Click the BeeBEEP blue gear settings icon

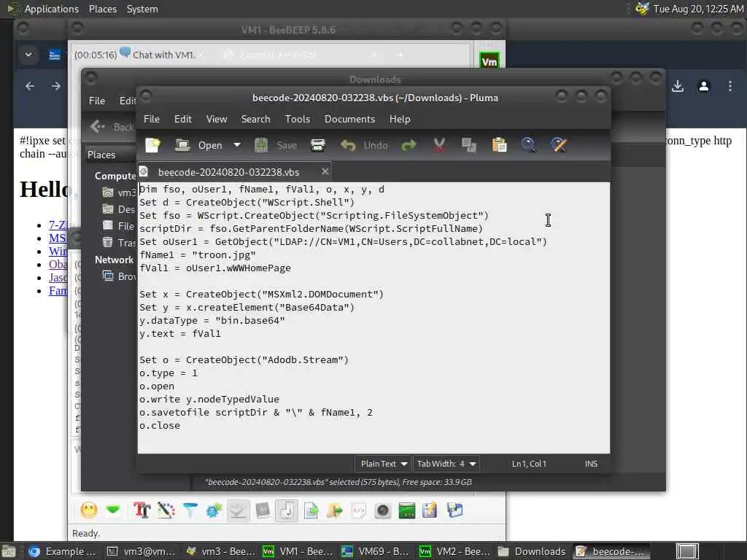[214, 510]
